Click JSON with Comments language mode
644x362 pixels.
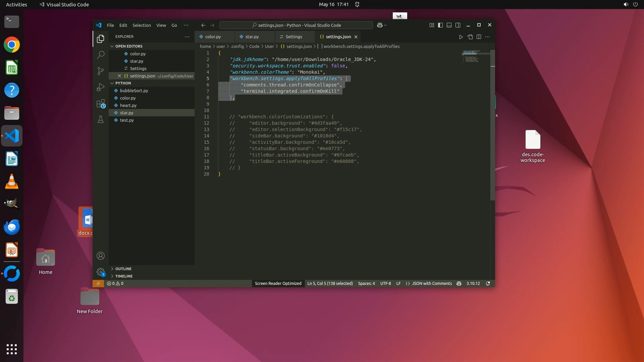click(x=432, y=284)
